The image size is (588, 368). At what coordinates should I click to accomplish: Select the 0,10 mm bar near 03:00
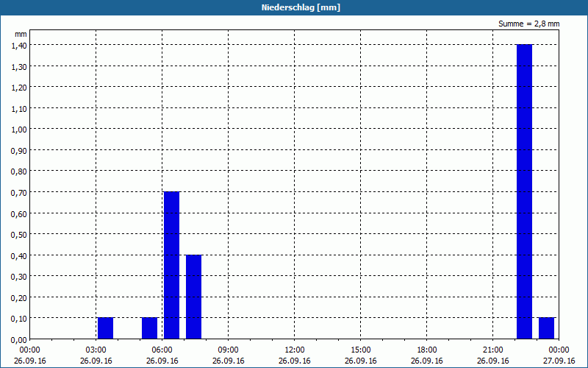105,328
